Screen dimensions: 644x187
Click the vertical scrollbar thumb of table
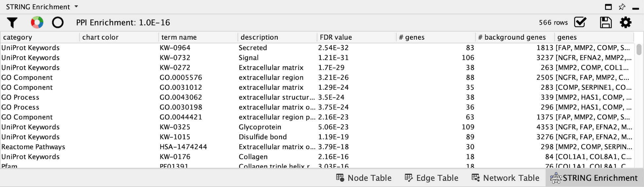(x=639, y=50)
